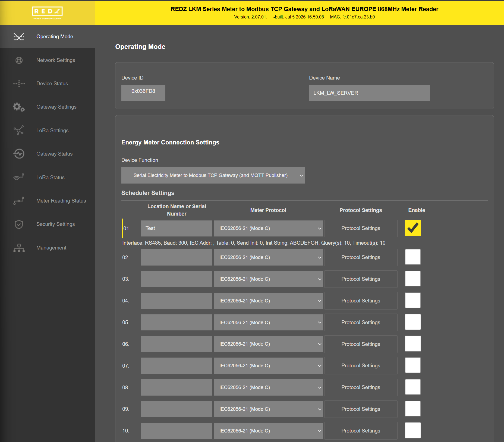Enable scheduler row 02 checkbox
Screen dimensions: 504x442
(413, 257)
